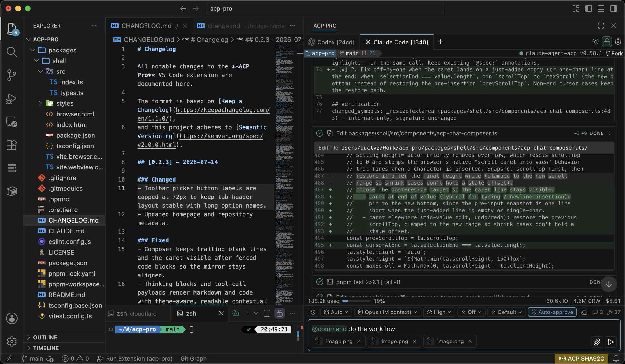Toggle the terminal lock icon
This screenshot has height=364, width=625.
coord(280,314)
